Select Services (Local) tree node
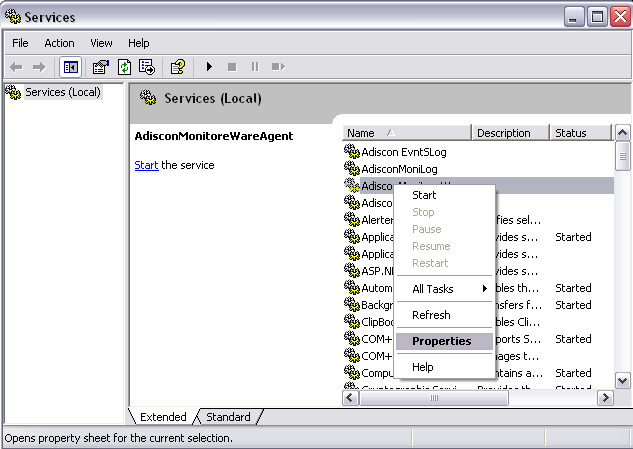The height and width of the screenshot is (449, 633). 63,92
